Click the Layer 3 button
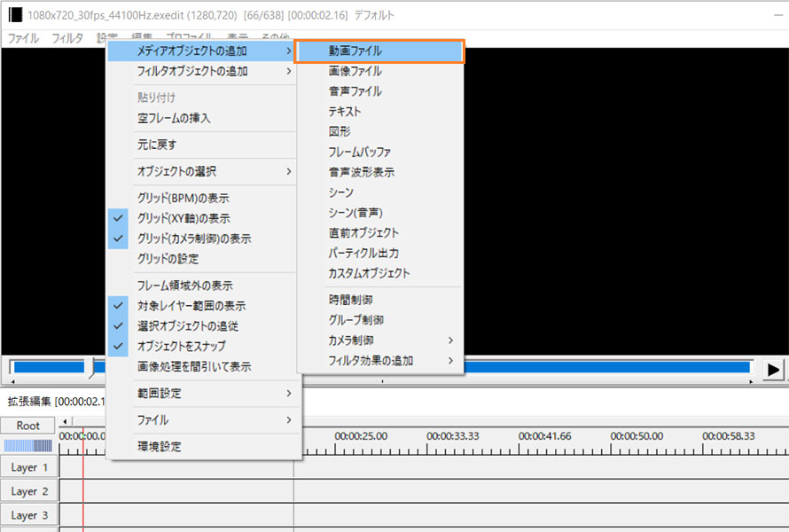The image size is (789, 532). (29, 515)
